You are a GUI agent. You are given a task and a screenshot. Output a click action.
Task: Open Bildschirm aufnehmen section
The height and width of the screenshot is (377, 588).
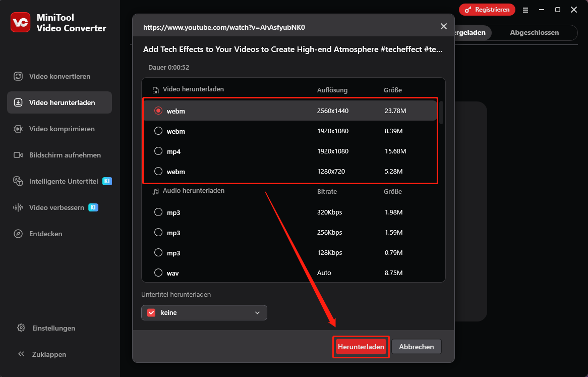[59, 155]
